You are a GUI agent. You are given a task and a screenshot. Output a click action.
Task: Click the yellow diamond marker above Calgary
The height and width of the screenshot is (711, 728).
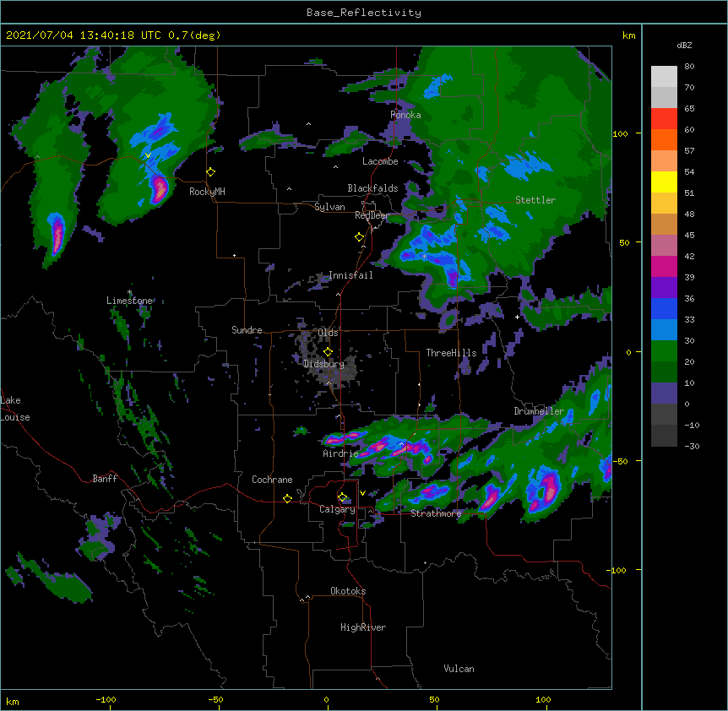tap(342, 497)
